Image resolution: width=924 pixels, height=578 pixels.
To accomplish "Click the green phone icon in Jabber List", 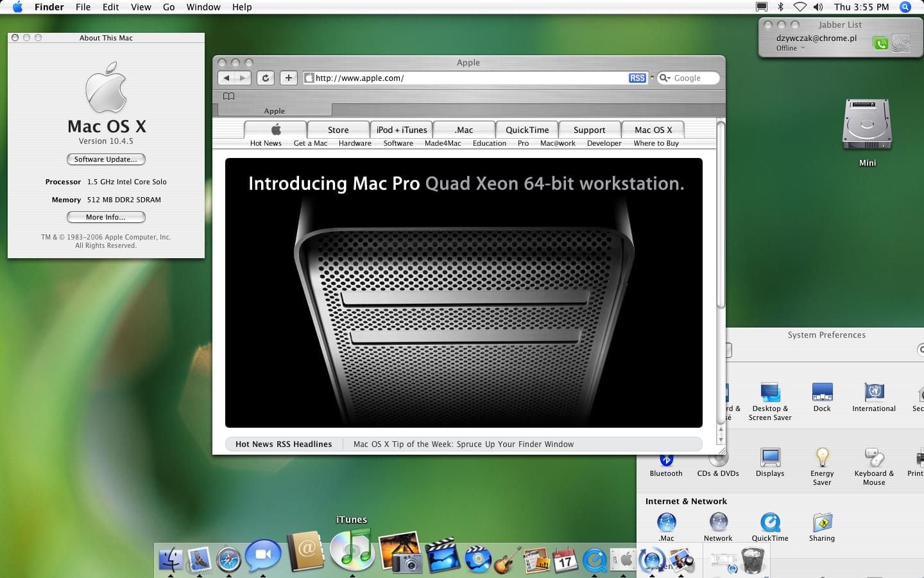I will point(880,44).
